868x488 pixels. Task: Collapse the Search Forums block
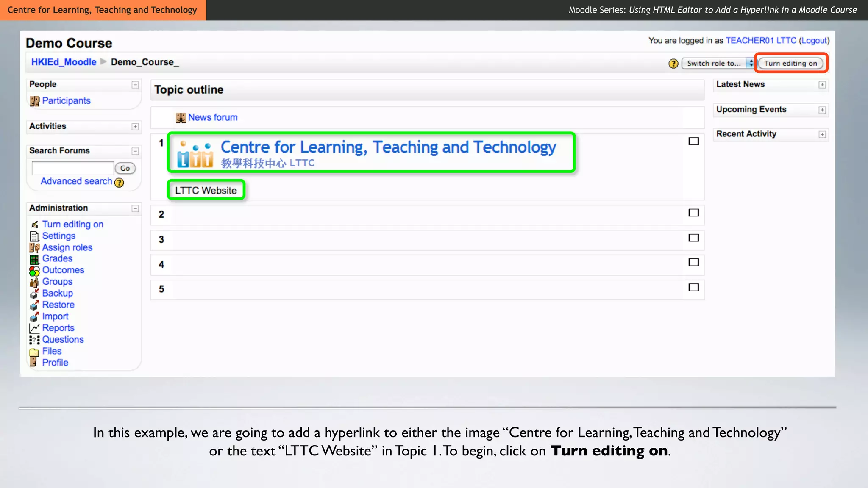(135, 151)
